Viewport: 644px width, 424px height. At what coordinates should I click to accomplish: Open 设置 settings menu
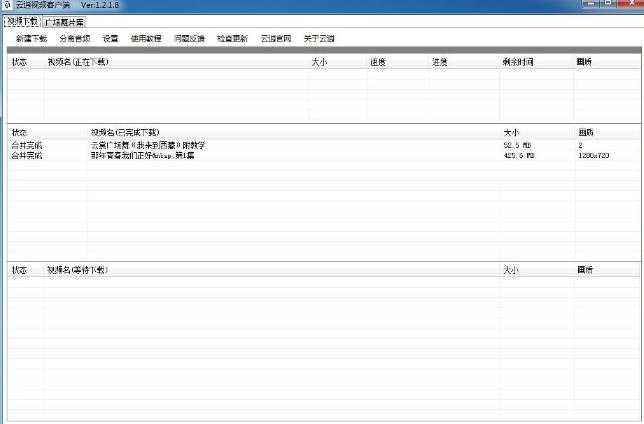[111, 38]
